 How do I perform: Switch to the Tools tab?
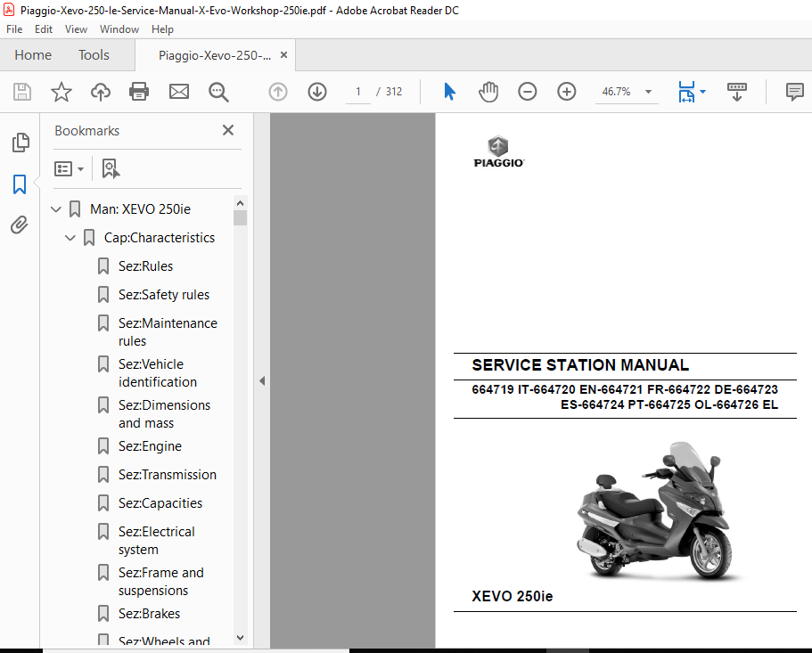[x=94, y=55]
